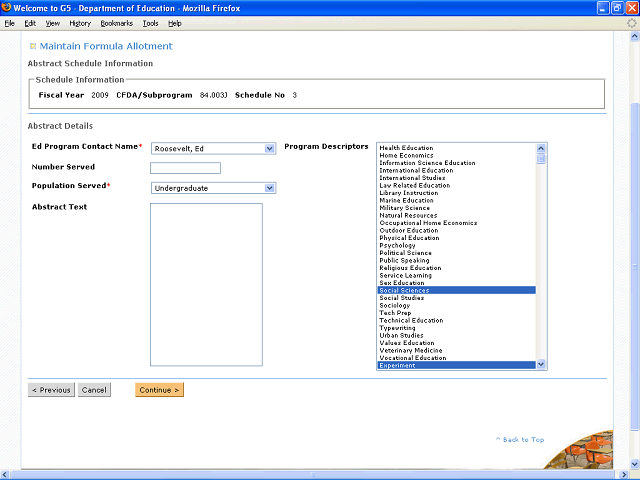Click the scroll-up arrow of Program Descriptors list

pyautogui.click(x=541, y=147)
